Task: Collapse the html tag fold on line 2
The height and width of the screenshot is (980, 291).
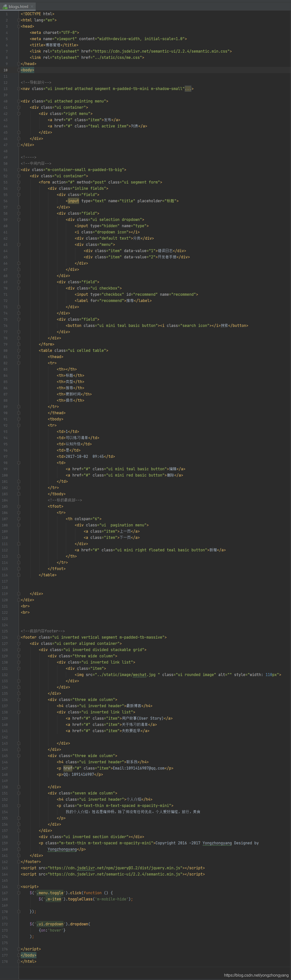Action: pos(18,20)
